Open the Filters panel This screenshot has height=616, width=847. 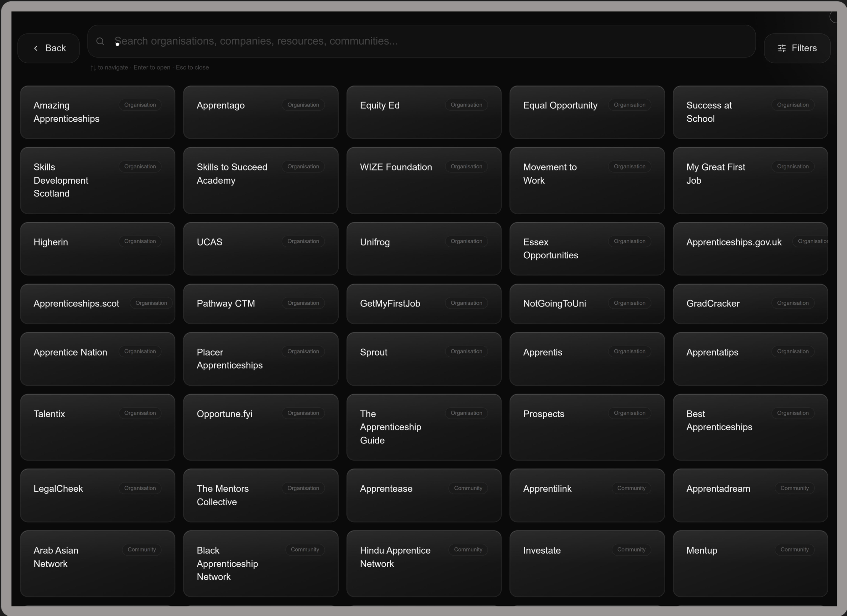(x=797, y=48)
